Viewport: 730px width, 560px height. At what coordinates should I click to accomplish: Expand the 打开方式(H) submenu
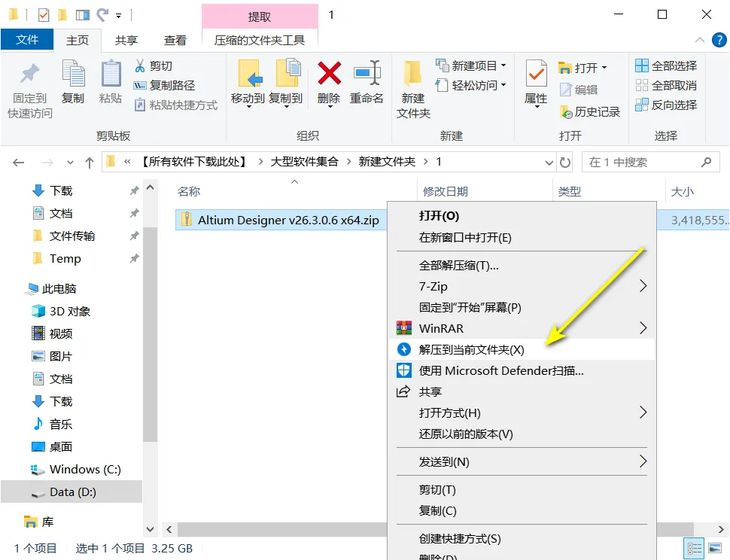coord(643,412)
